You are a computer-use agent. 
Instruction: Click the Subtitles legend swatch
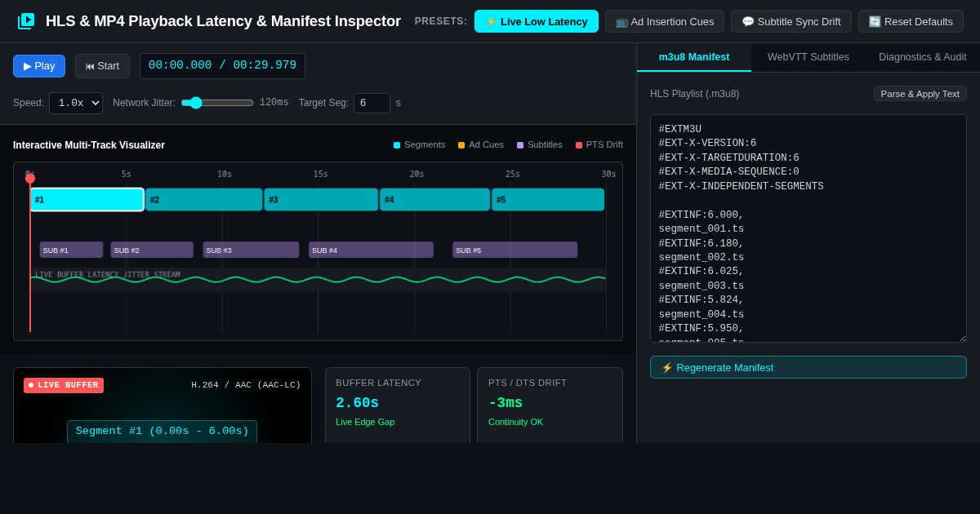tap(520, 145)
